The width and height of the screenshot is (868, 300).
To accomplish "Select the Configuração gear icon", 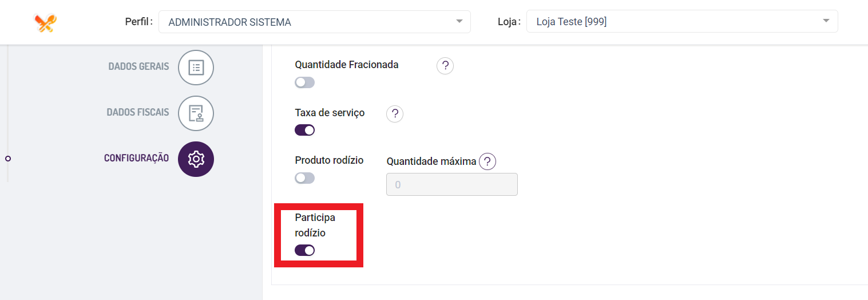I will pyautogui.click(x=196, y=159).
